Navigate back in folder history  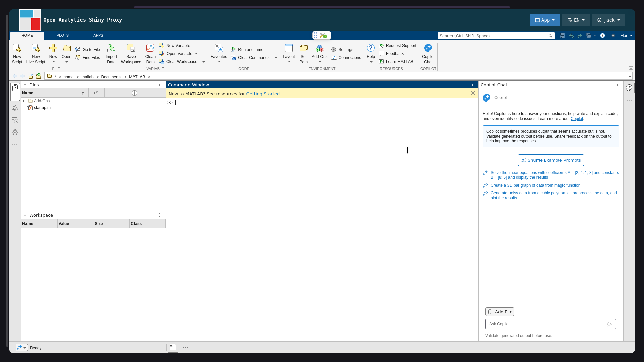tap(15, 76)
